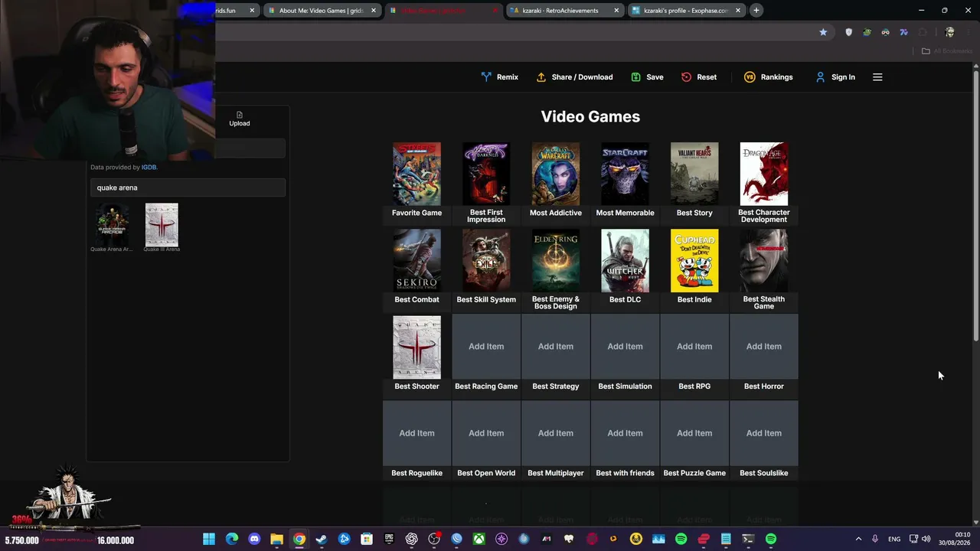Close the RetroAchievements browser tab
The height and width of the screenshot is (551, 980).
tap(616, 11)
